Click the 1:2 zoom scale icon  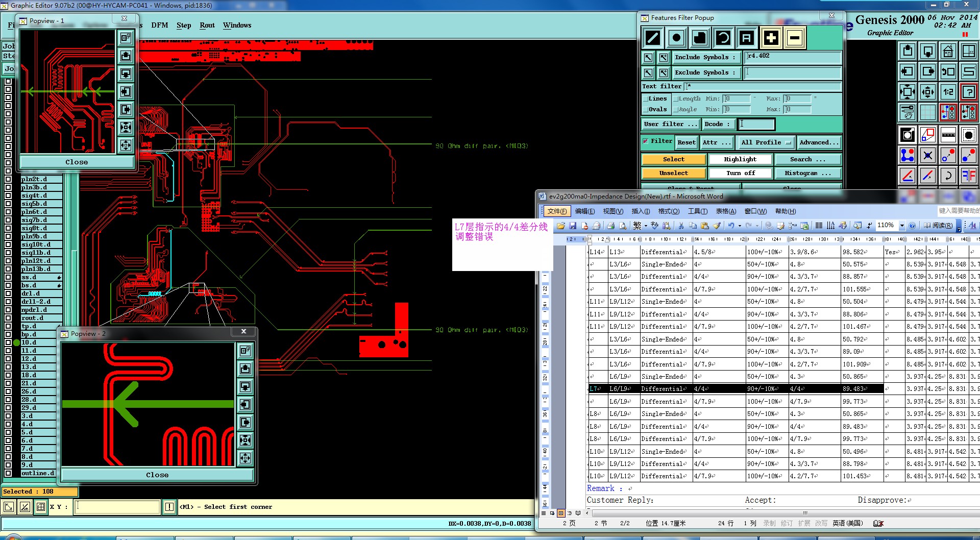click(x=948, y=92)
